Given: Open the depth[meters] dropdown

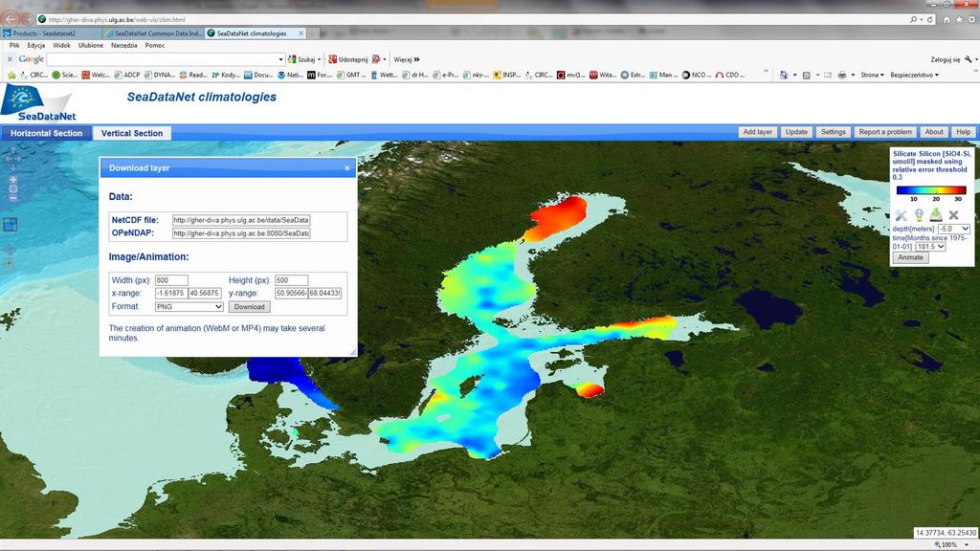Looking at the screenshot, I should point(954,229).
